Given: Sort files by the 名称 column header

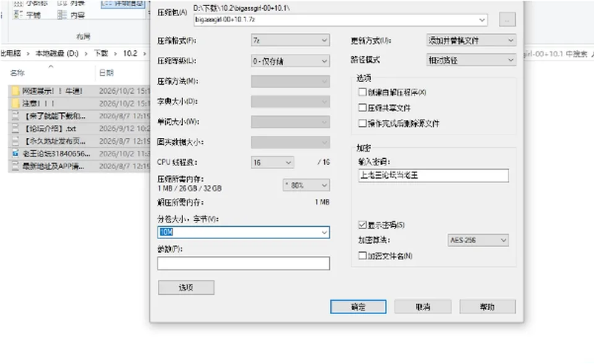Looking at the screenshot, I should (17, 73).
